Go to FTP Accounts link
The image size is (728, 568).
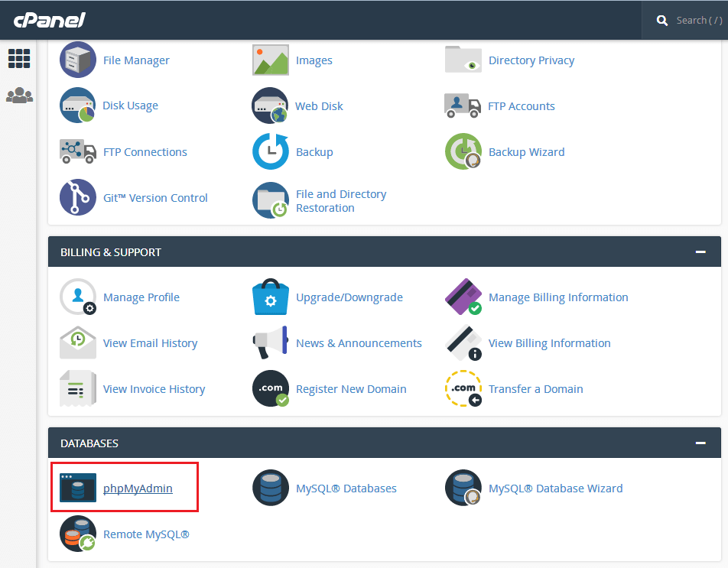[x=521, y=106]
